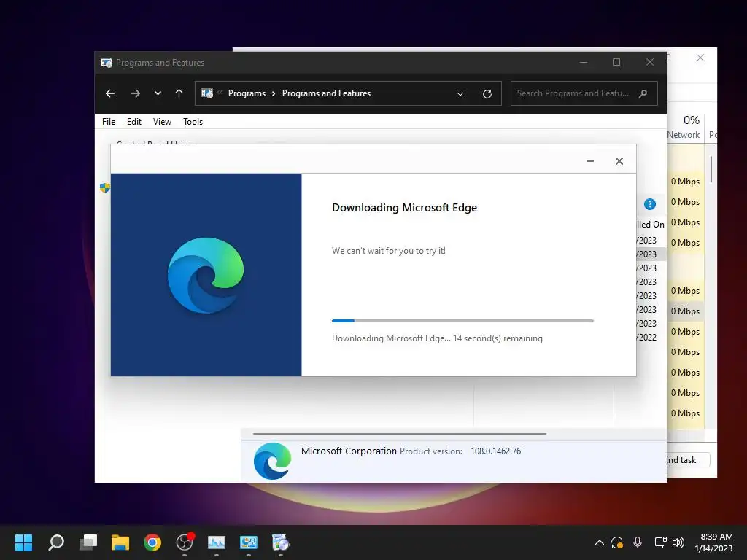This screenshot has width=747, height=560.
Task: Open taskbar Search
Action: click(56, 542)
